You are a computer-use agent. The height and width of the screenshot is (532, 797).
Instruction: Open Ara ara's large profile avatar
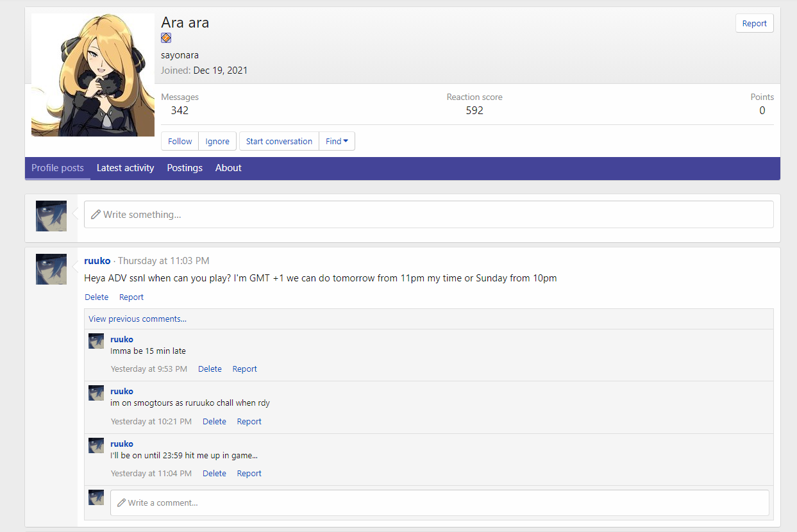[x=93, y=75]
